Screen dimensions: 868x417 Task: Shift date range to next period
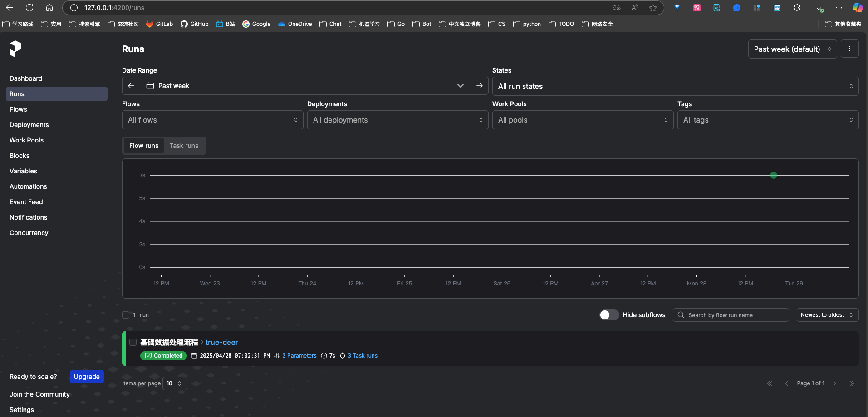480,86
